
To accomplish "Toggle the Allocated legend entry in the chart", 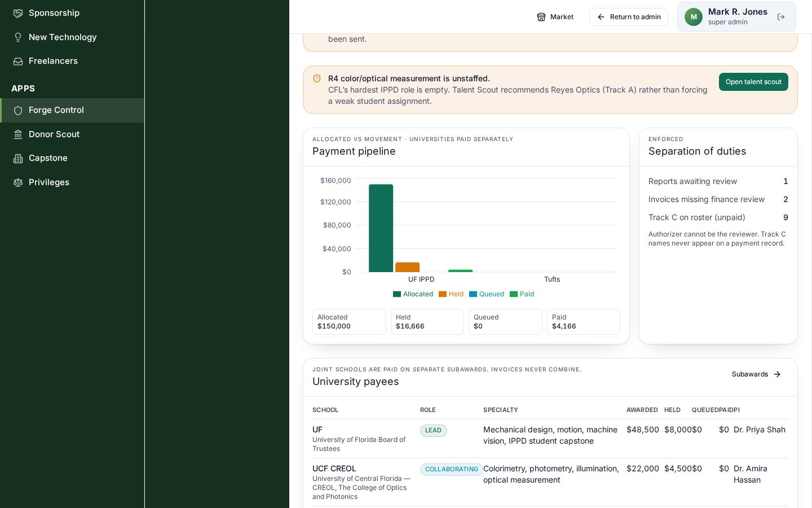I will (x=413, y=294).
